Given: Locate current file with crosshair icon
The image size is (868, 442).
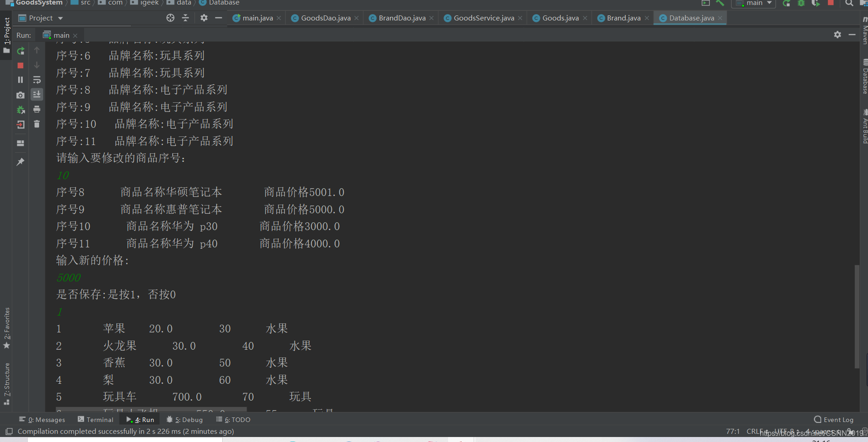Looking at the screenshot, I should (170, 18).
